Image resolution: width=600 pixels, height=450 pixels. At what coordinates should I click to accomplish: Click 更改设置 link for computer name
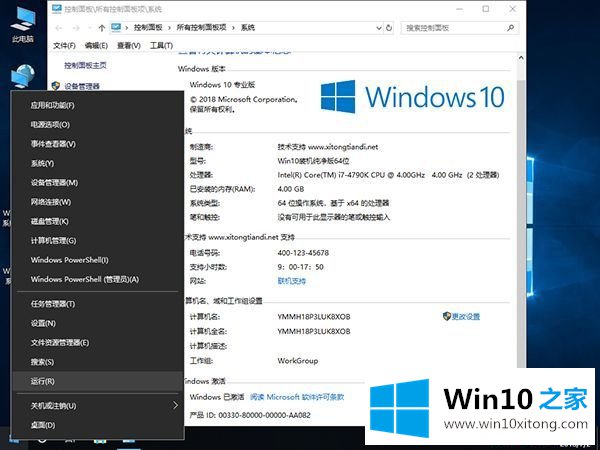pyautogui.click(x=466, y=316)
